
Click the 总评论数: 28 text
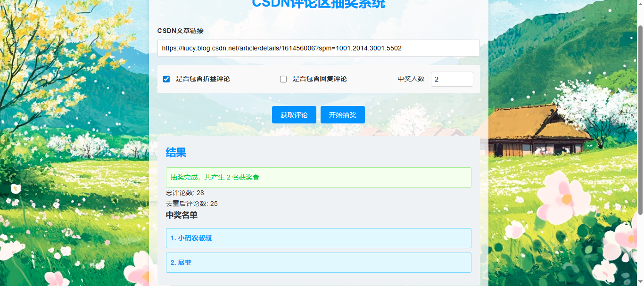point(185,193)
